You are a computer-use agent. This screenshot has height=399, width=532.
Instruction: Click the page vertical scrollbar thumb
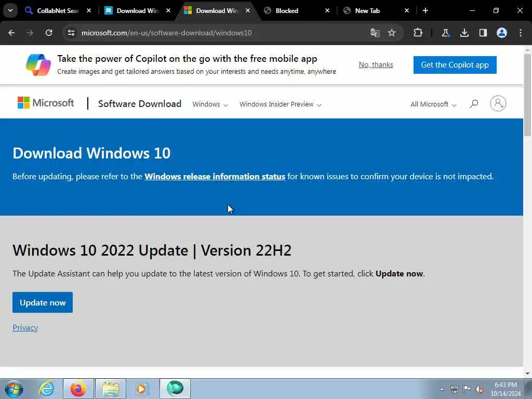pos(528,95)
